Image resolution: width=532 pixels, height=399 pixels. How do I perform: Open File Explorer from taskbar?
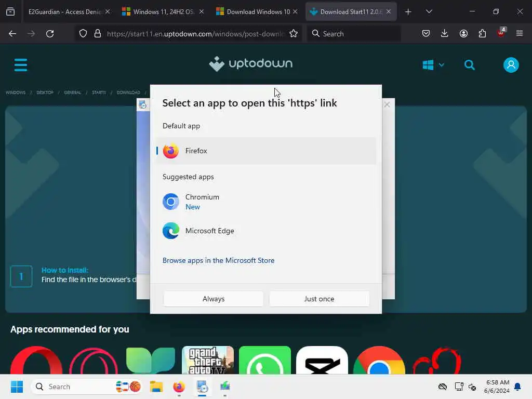pyautogui.click(x=156, y=387)
